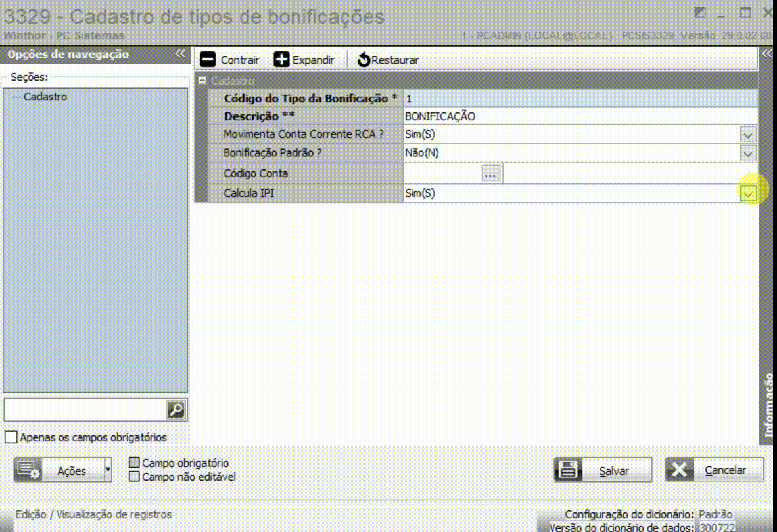Click the Calcula IPI label
This screenshot has height=532, width=777.
coord(248,193)
